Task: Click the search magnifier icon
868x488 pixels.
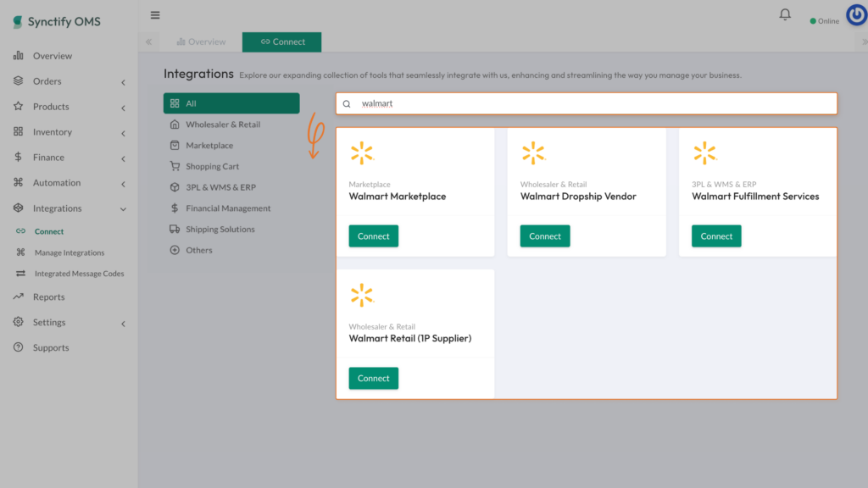Action: click(x=347, y=104)
